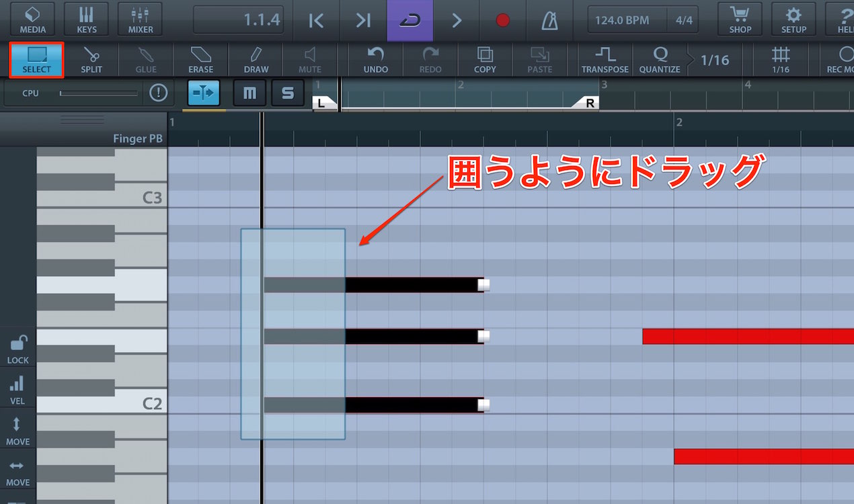Choose the GLUE tool

click(146, 60)
